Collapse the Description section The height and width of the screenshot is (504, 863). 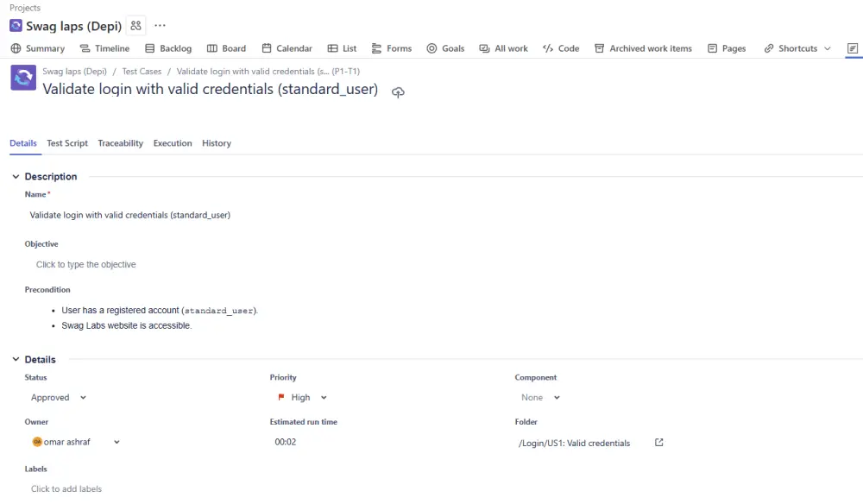pos(16,177)
